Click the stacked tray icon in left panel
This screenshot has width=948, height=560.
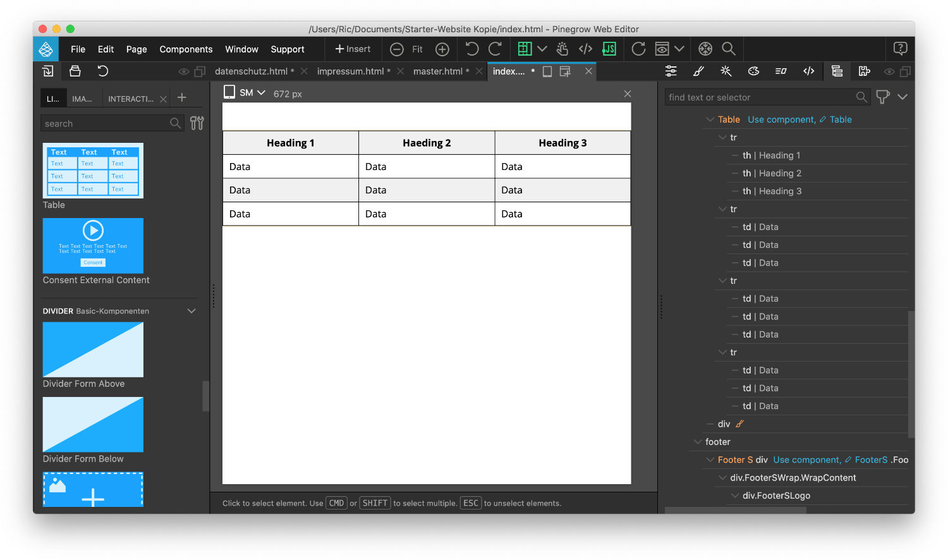75,71
